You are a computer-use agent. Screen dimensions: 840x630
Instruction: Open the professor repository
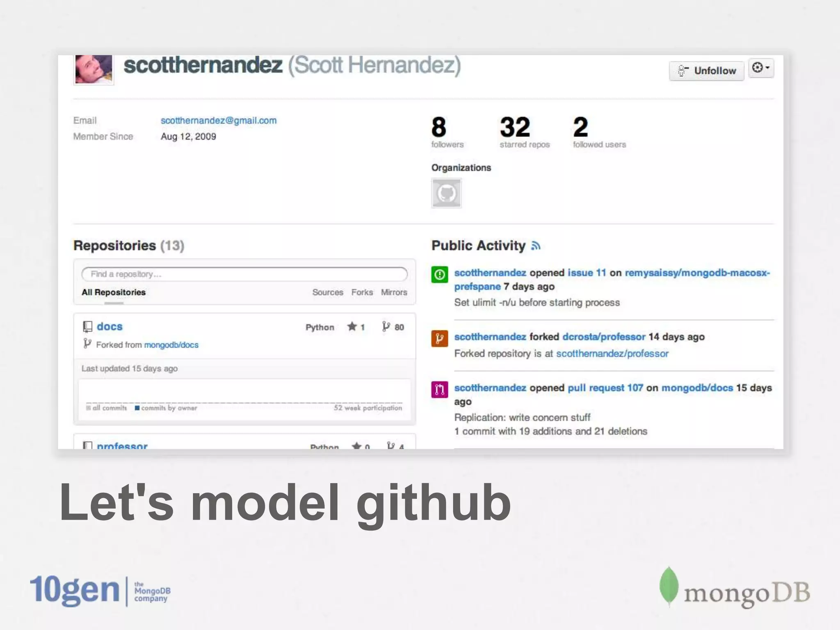click(x=122, y=445)
